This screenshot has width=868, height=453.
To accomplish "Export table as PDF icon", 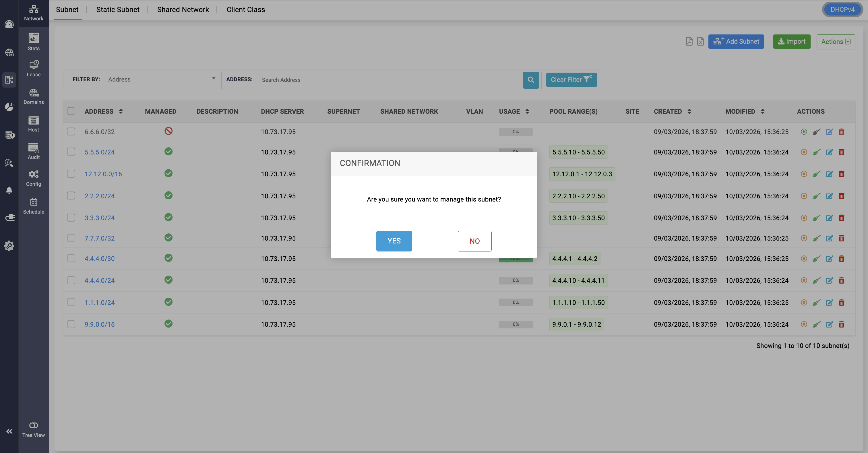I will click(689, 41).
